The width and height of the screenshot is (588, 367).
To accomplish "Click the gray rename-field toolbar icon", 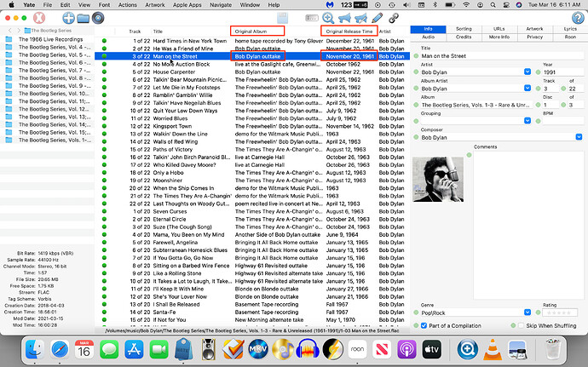I will [312, 18].
